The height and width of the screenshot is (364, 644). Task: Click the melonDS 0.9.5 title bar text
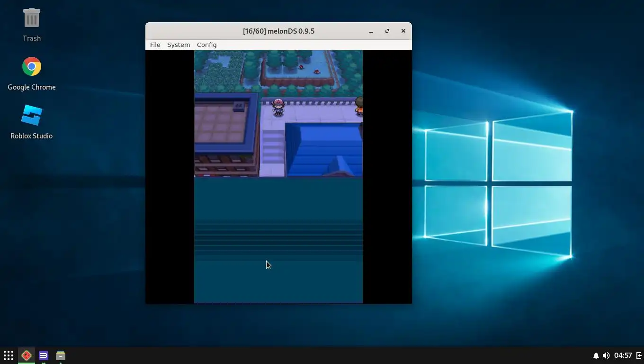pyautogui.click(x=278, y=31)
